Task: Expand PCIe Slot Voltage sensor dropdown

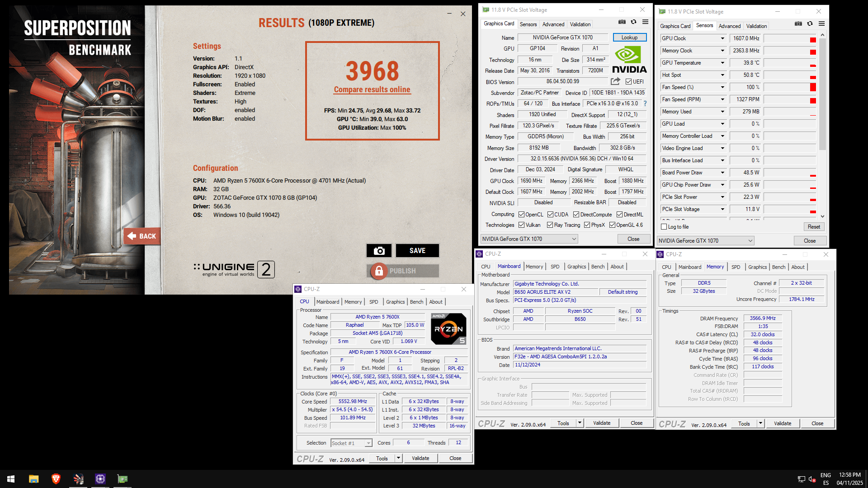Action: (x=722, y=209)
